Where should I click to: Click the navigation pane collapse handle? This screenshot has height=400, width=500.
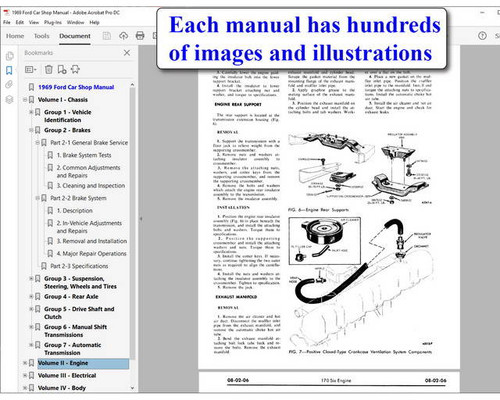(141, 219)
